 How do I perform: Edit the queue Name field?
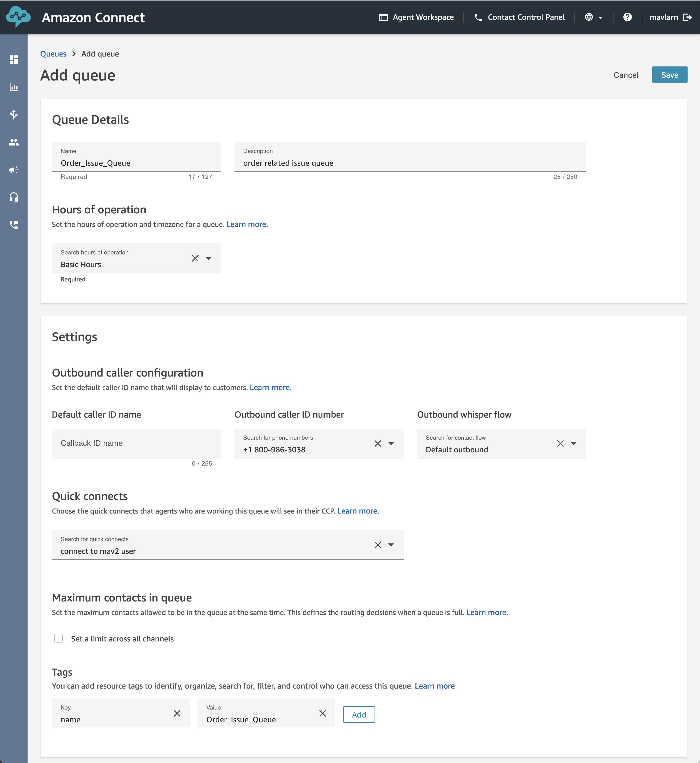pos(136,157)
